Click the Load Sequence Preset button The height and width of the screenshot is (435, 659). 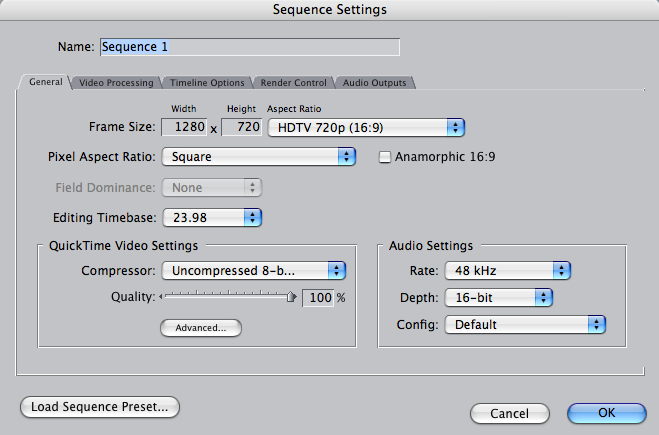99,407
